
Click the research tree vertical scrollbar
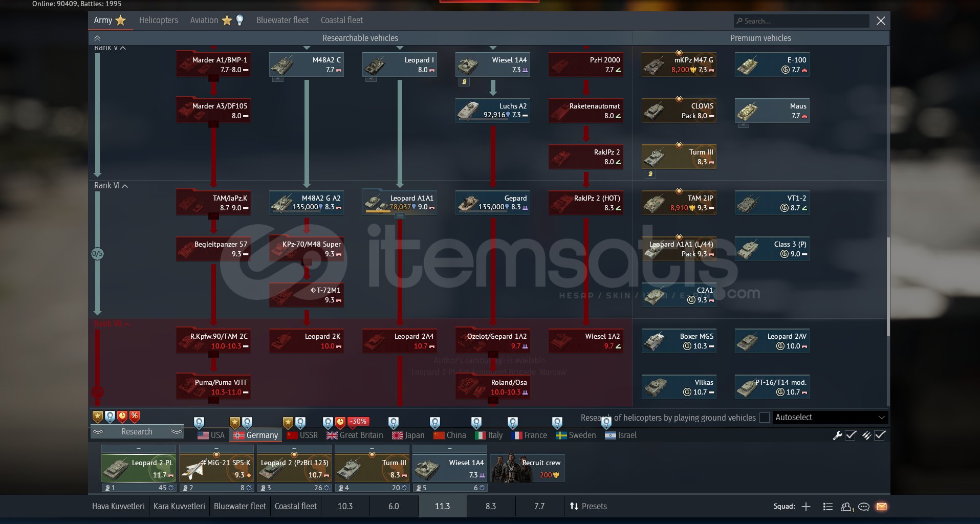tap(888, 287)
